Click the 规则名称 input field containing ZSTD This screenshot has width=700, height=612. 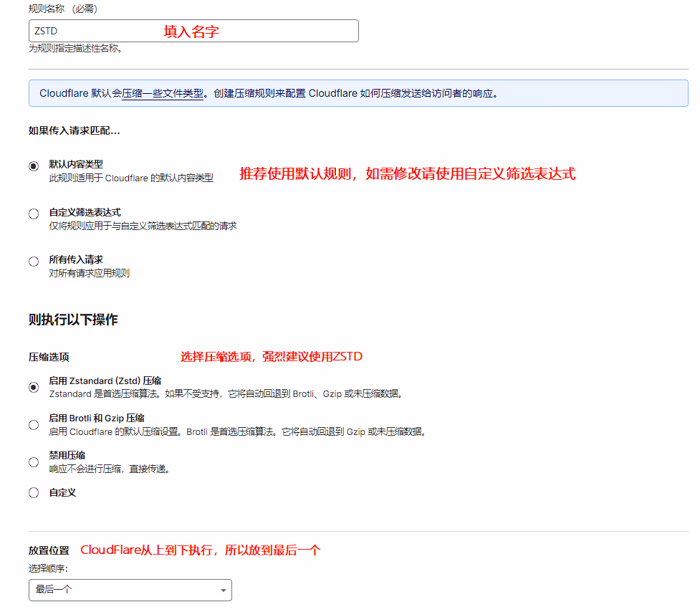tap(193, 31)
